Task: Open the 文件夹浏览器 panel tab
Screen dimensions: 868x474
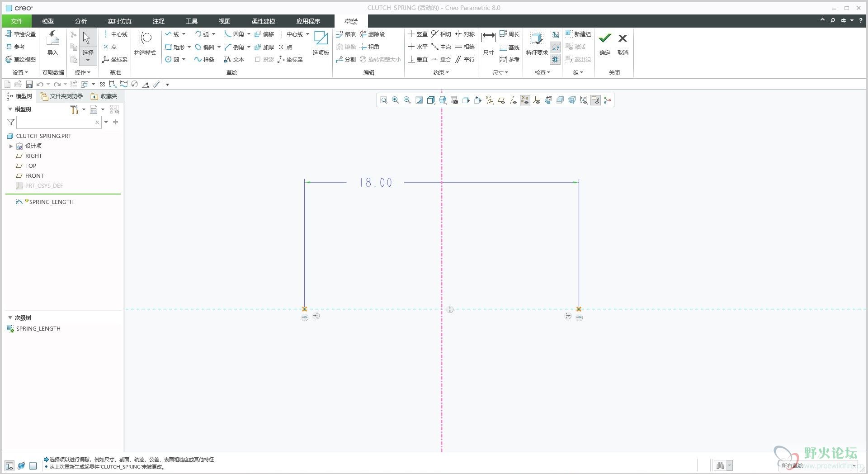Action: [x=61, y=96]
